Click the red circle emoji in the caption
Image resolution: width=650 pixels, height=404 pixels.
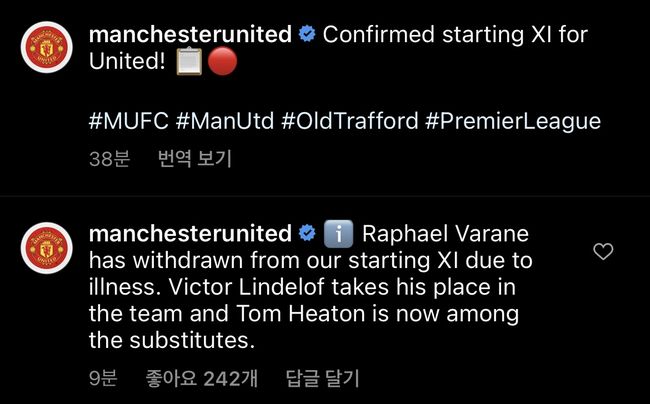[223, 62]
